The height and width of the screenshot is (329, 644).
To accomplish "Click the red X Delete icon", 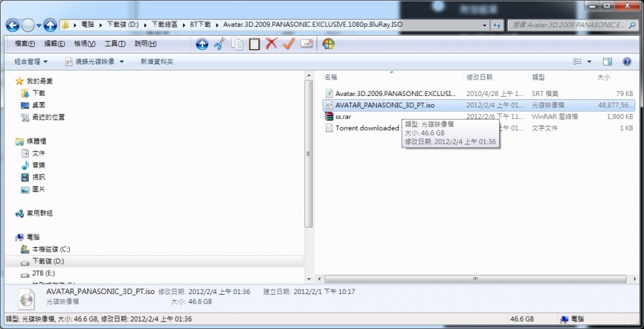I will click(x=272, y=44).
